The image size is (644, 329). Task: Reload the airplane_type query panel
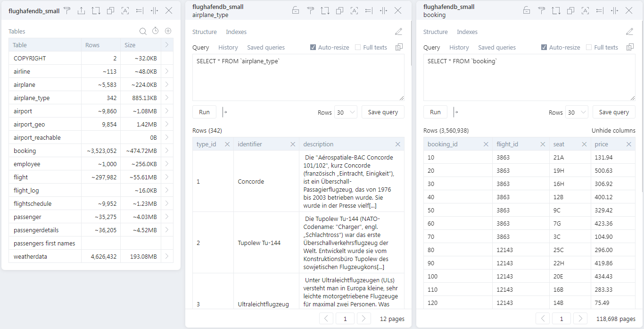click(325, 10)
